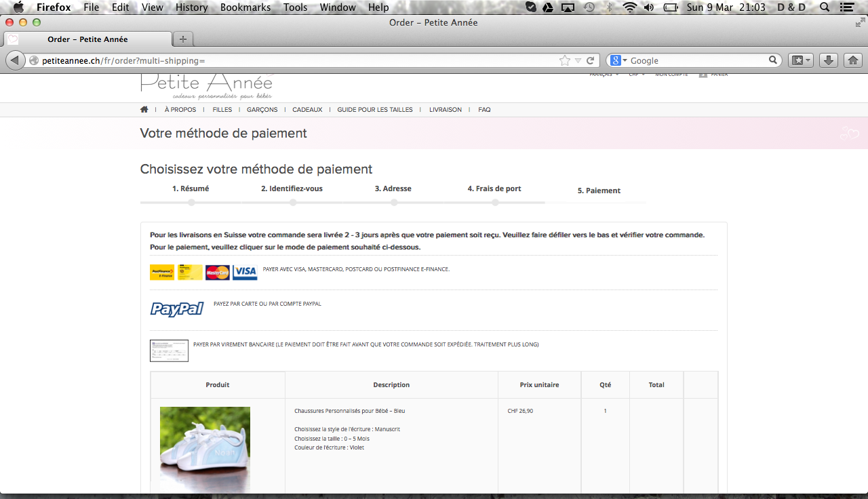Pay using the Visa logo
This screenshot has width=868, height=499.
[245, 273]
